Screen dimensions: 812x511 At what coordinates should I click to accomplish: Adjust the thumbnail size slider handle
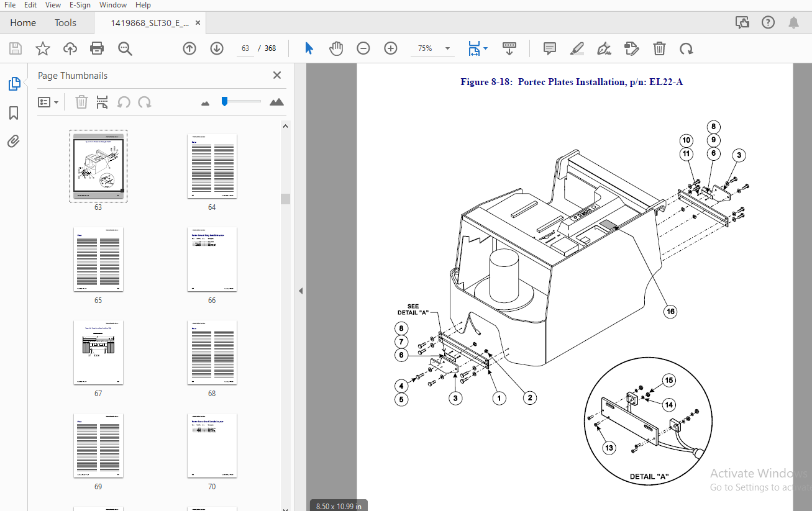pos(225,101)
